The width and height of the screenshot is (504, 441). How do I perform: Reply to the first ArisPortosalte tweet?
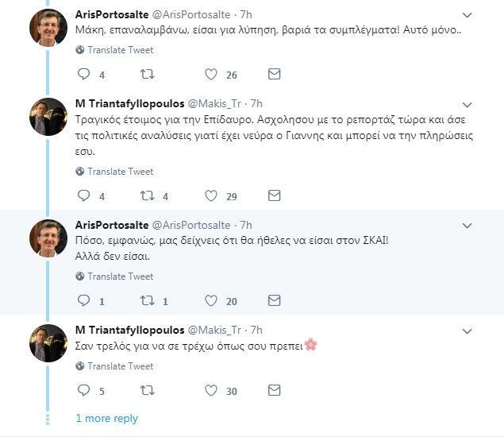click(84, 75)
